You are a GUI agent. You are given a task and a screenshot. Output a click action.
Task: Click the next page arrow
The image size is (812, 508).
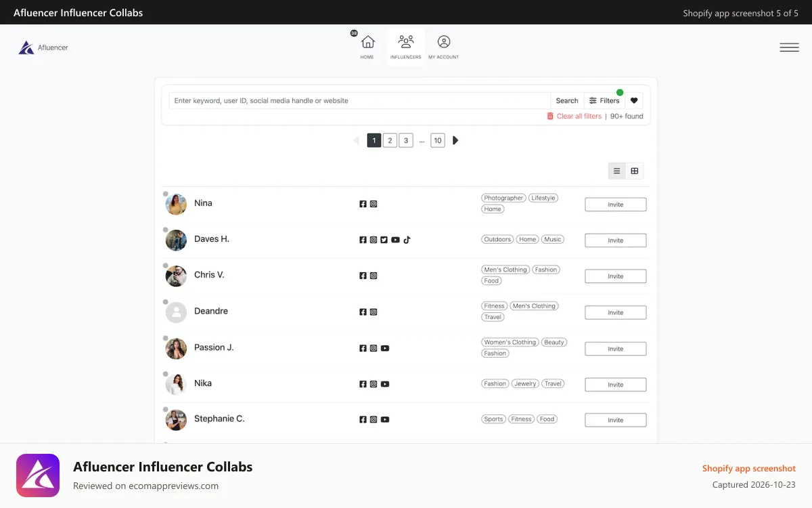tap(455, 140)
